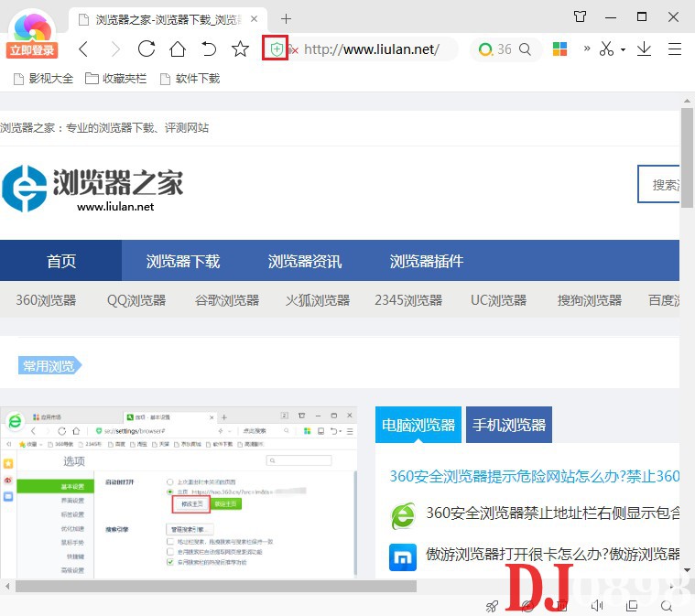This screenshot has width=695, height=616.
Task: Open the 2345浏览器 category link
Action: 408,300
